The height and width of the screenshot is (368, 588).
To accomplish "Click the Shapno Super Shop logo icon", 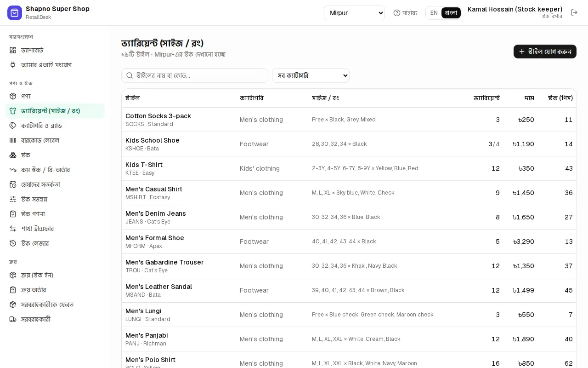I will 15,13.
